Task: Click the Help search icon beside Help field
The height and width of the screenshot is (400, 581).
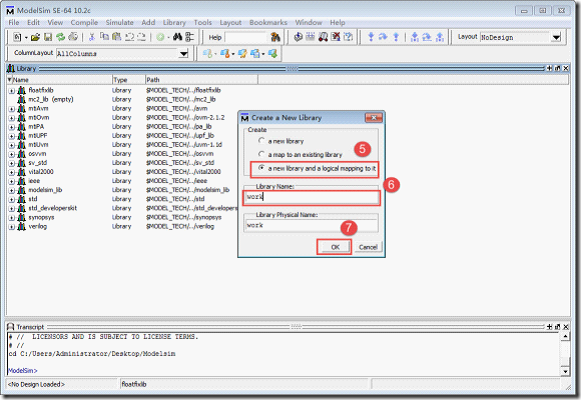Action: click(275, 37)
